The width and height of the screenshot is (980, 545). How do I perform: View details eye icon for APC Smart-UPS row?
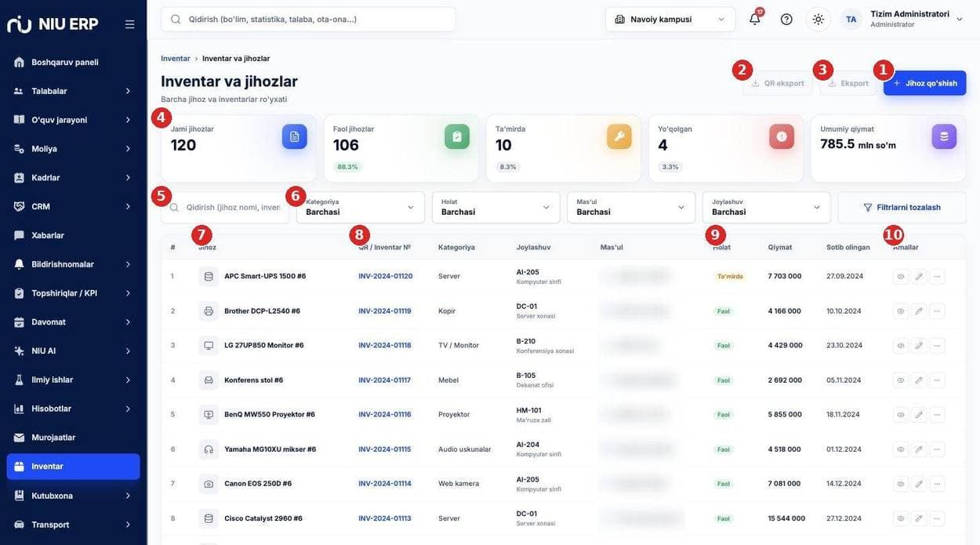[x=901, y=276]
